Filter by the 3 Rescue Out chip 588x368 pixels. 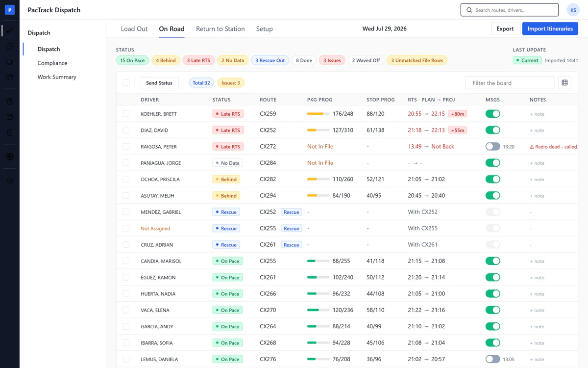pos(270,60)
